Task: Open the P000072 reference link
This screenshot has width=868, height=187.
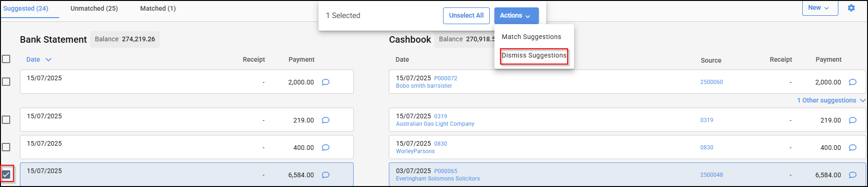Action: [445, 78]
